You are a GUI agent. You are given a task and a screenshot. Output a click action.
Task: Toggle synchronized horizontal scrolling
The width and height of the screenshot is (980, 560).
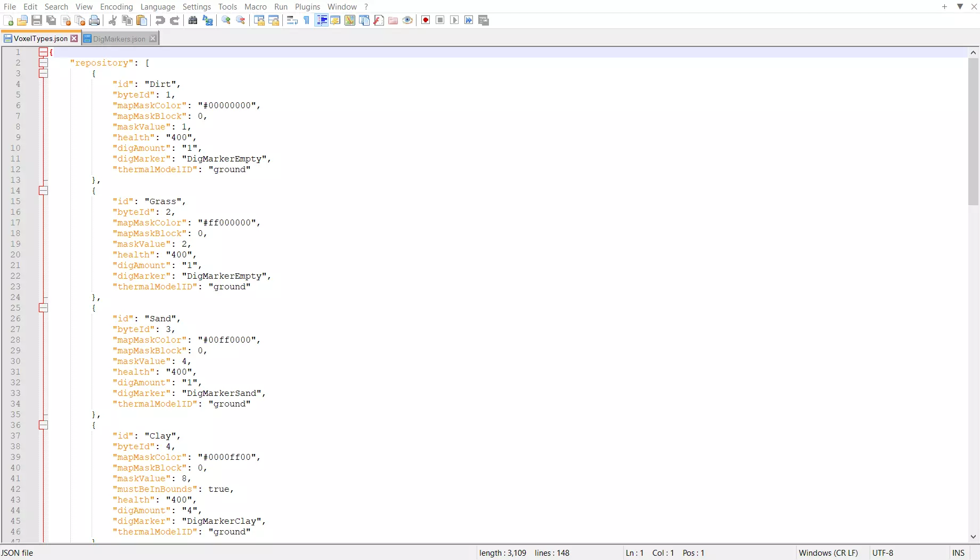[x=274, y=20]
